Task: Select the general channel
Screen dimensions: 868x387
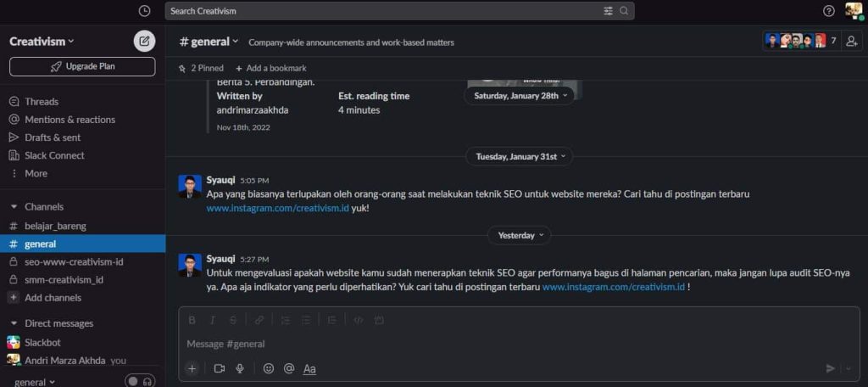Action: (x=82, y=244)
